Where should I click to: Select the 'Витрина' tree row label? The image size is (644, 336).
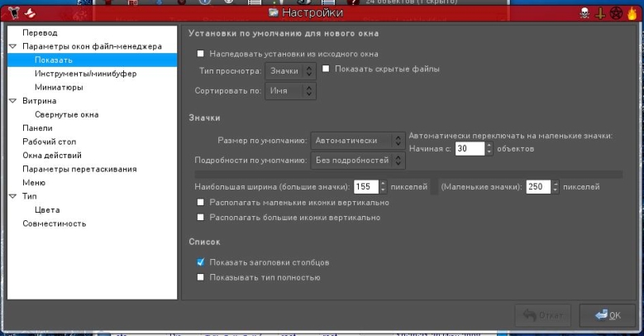[x=40, y=101]
